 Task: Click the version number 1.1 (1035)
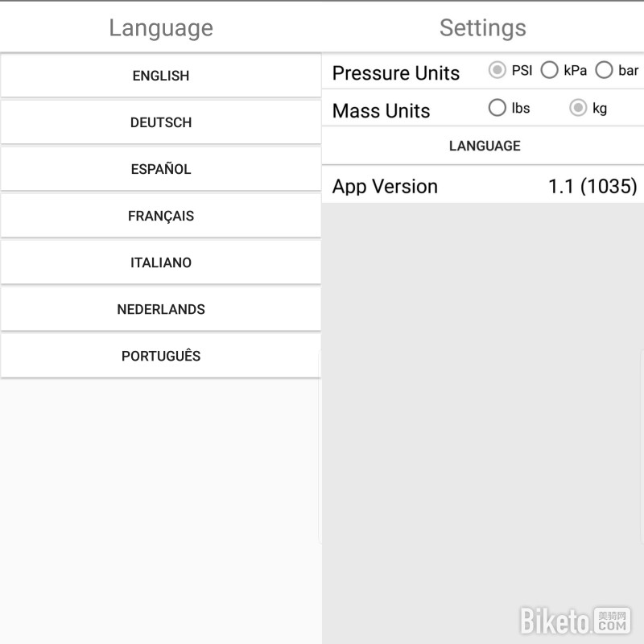592,187
